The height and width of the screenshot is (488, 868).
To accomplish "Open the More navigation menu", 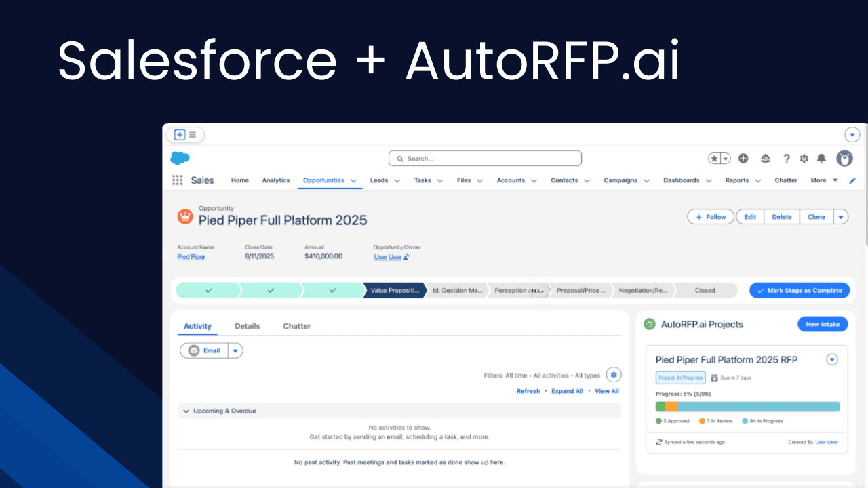I will [824, 180].
